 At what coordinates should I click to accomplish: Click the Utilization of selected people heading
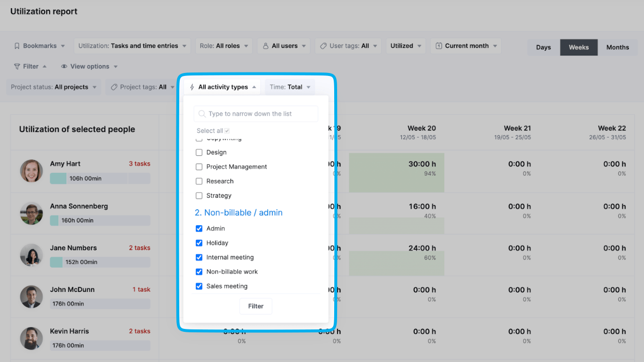[77, 129]
